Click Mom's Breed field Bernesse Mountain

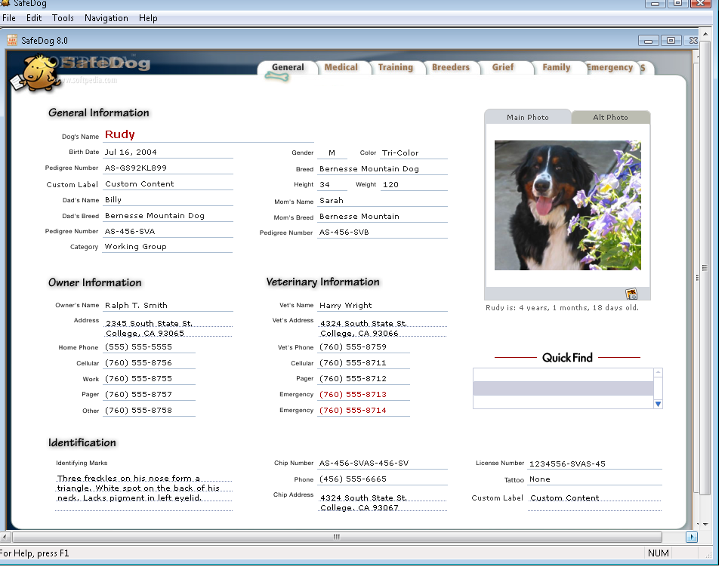[x=383, y=217]
